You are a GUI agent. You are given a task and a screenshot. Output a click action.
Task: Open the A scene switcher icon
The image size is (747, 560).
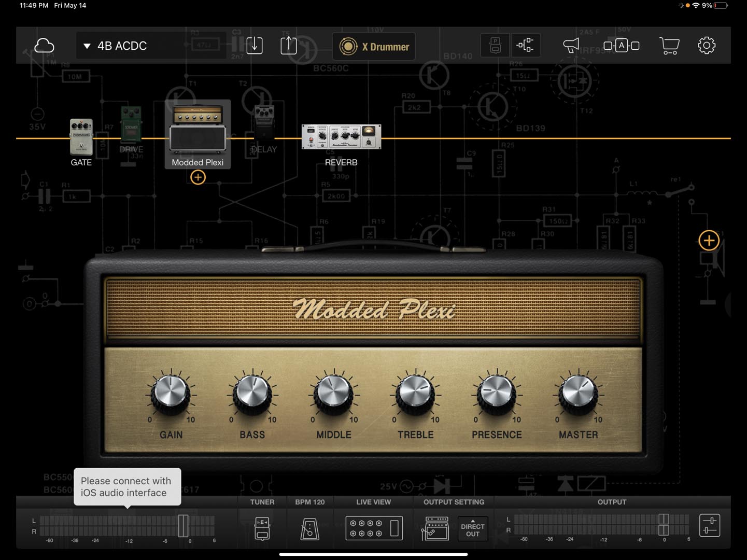coord(621,46)
